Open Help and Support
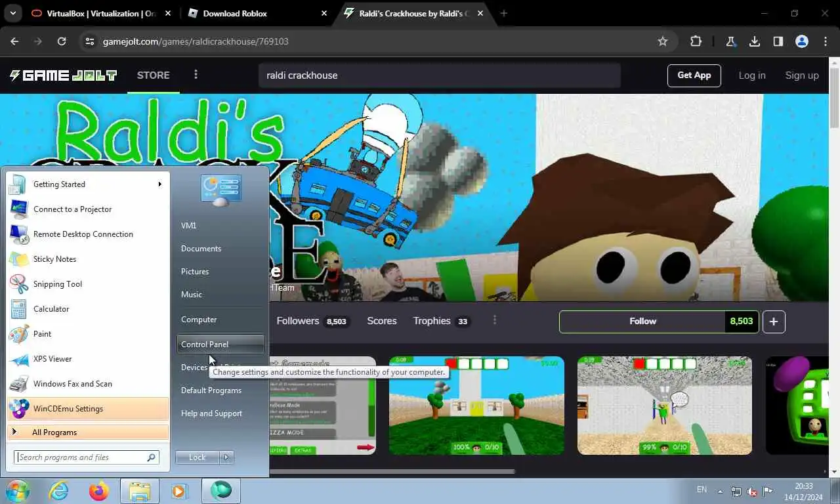Screen dimensions: 840x504 (x=211, y=413)
